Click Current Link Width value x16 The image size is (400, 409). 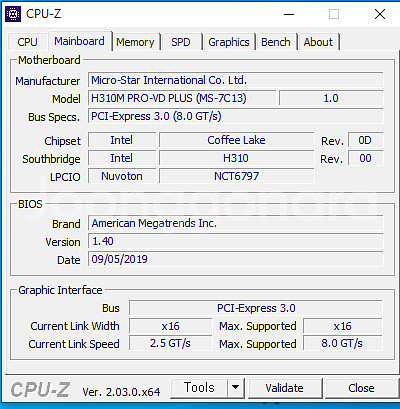pyautogui.click(x=170, y=326)
